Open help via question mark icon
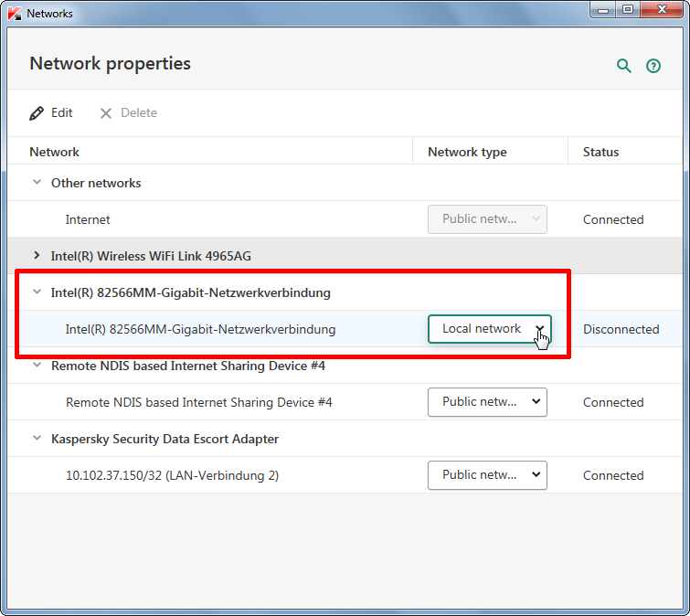Viewport: 690px width, 616px height. 653,66
